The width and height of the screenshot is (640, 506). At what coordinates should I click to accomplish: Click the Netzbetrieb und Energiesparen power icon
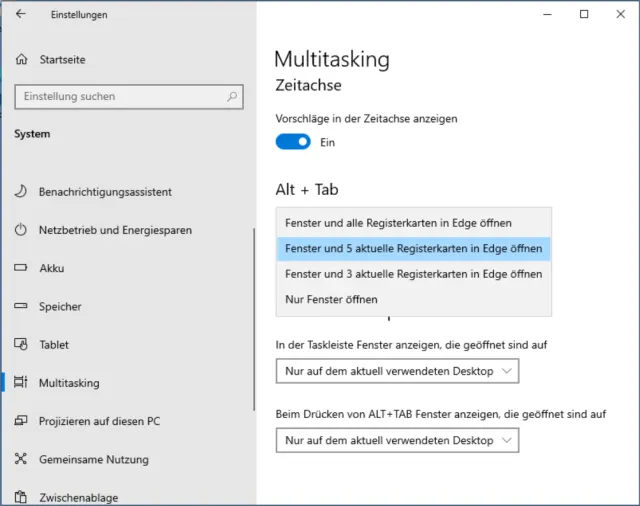point(21,230)
